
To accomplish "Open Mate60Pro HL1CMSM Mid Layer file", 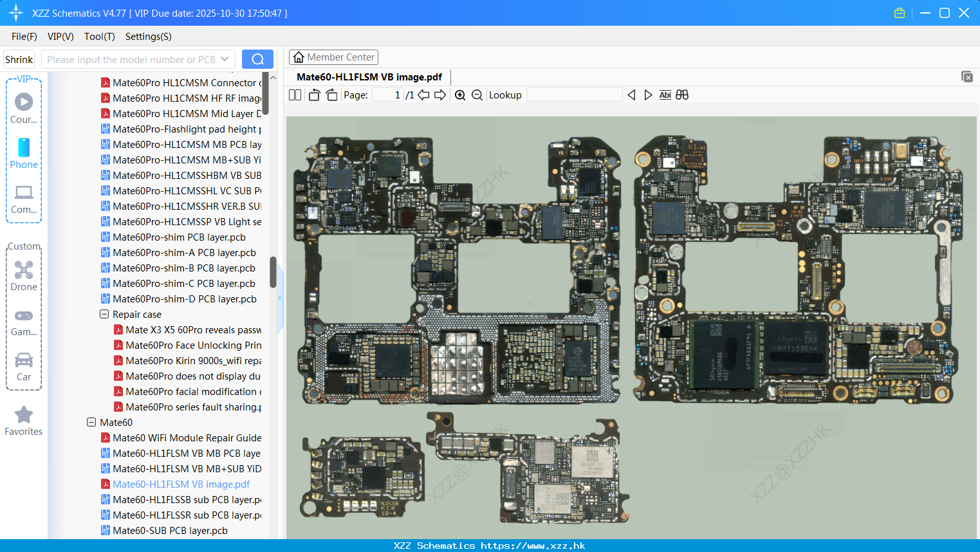I will (181, 113).
